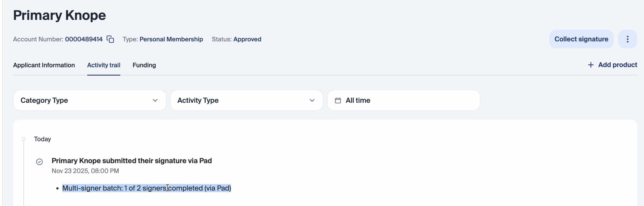Expand the Activity Type chevron arrow

click(x=312, y=101)
